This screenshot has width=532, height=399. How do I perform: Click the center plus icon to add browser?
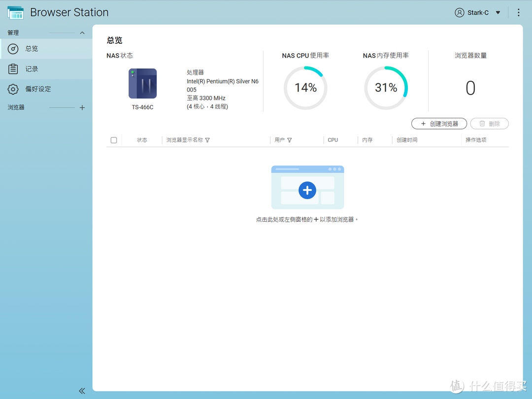point(307,190)
